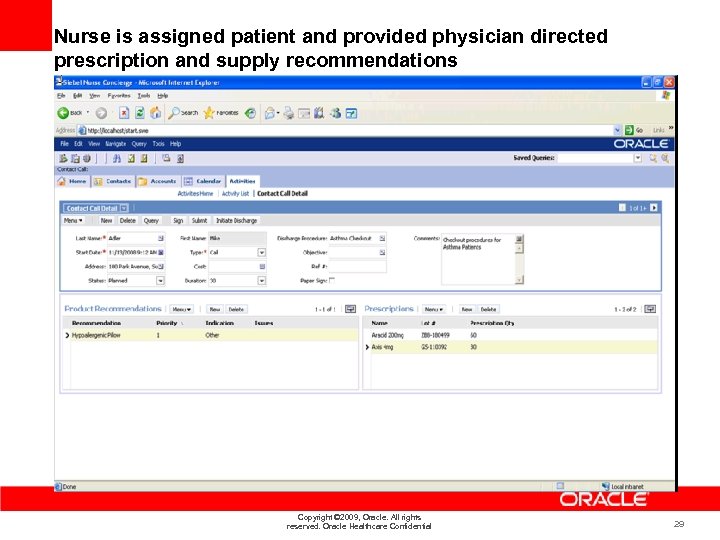Click the third round Siebel toolbar icon
Viewport: 720px width, 540px height.
click(86, 158)
